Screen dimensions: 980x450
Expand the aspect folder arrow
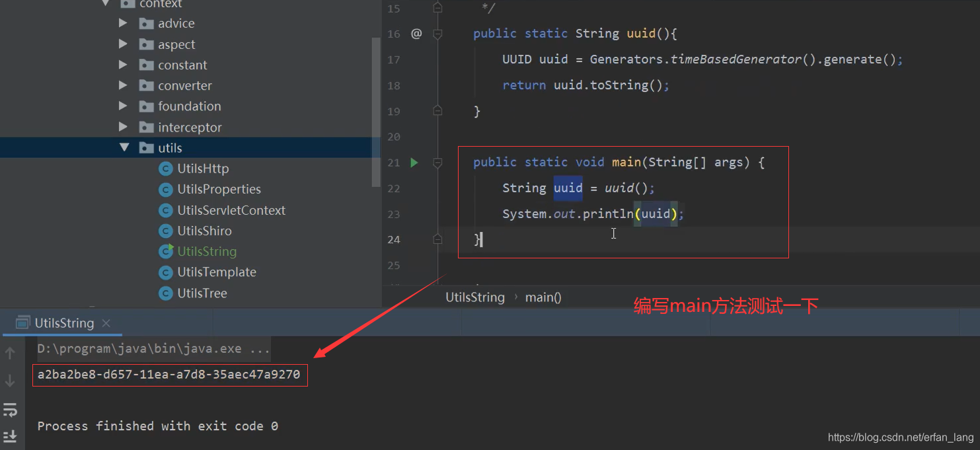pyautogui.click(x=123, y=44)
